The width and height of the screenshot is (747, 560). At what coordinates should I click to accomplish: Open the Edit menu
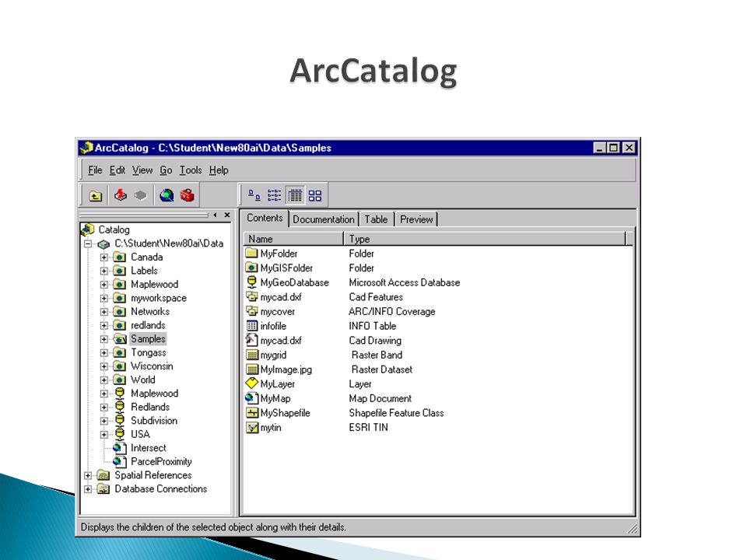tap(117, 170)
